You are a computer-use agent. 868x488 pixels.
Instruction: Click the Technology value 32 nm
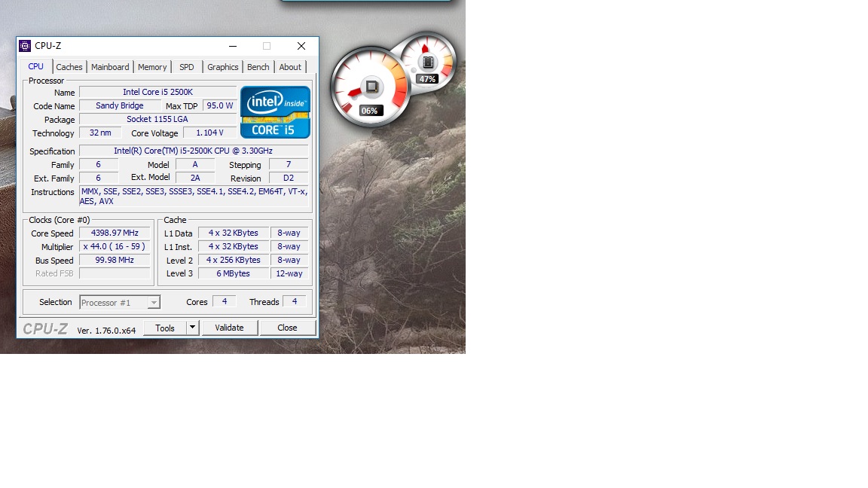pyautogui.click(x=100, y=133)
